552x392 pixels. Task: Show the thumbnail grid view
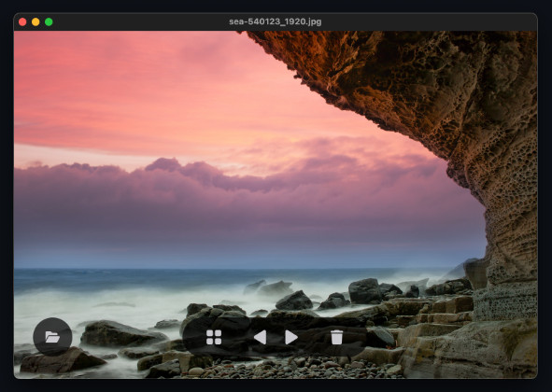pyautogui.click(x=214, y=337)
